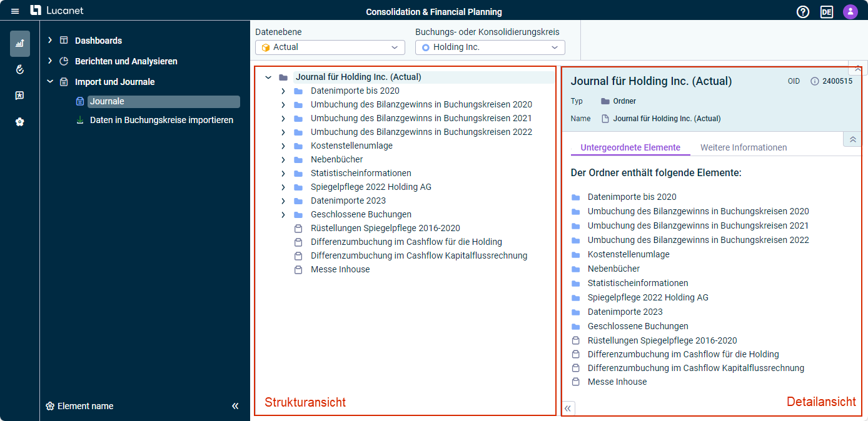Open the help question mark icon
This screenshot has width=868, height=421.
point(803,12)
